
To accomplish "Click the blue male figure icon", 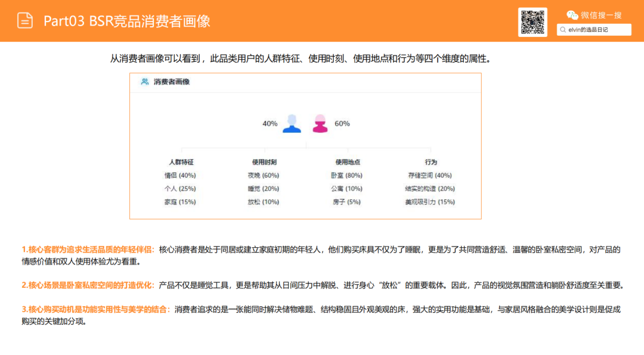I will pyautogui.click(x=292, y=123).
